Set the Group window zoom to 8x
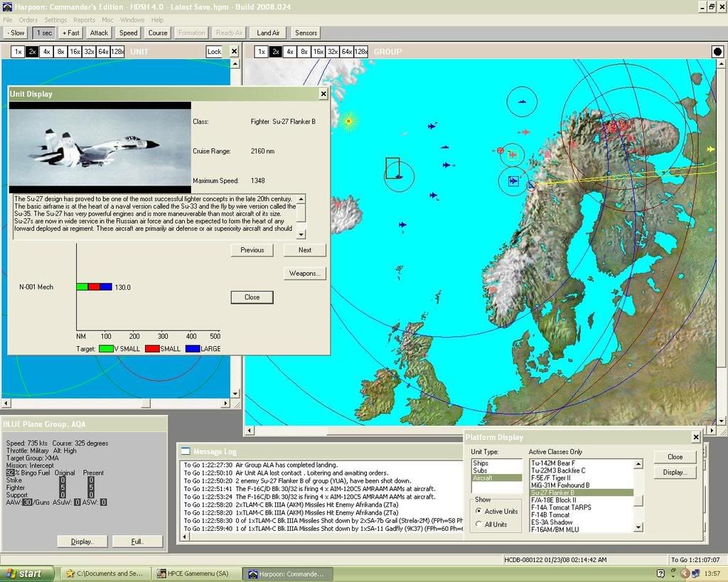The height and width of the screenshot is (582, 728). 304,51
